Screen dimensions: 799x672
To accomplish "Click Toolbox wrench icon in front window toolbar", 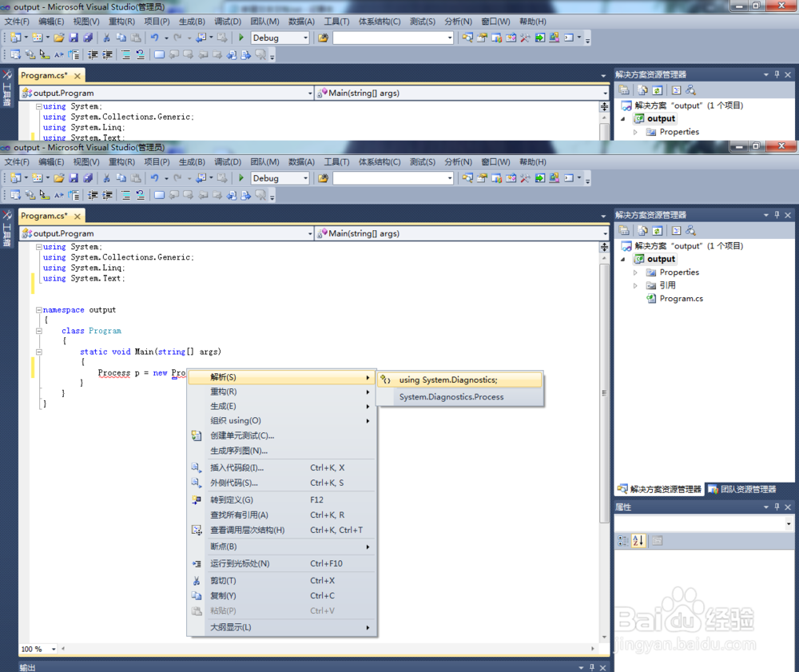I will (x=525, y=178).
